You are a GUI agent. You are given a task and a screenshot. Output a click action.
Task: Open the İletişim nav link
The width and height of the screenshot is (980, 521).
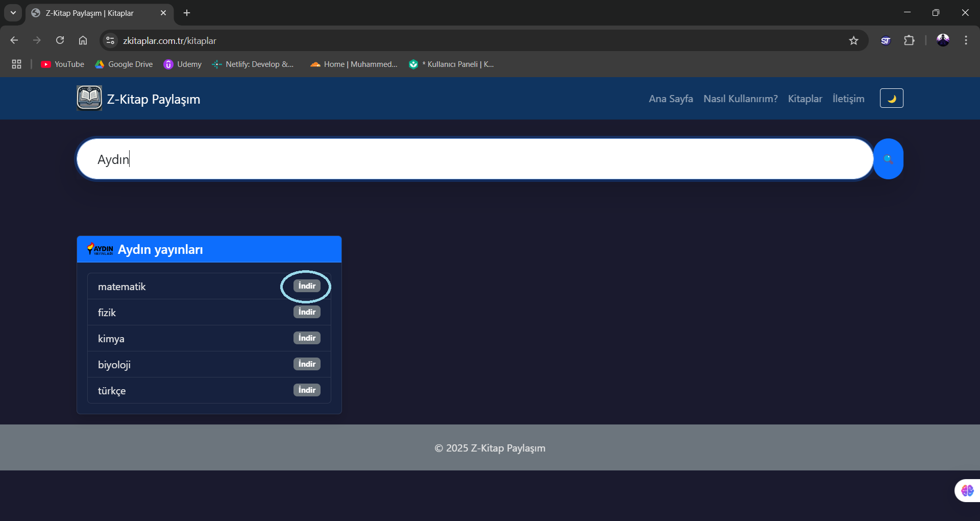point(848,99)
